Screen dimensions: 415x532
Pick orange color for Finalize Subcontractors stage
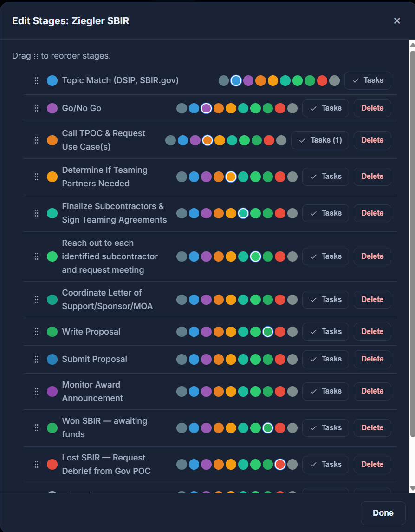pos(219,213)
